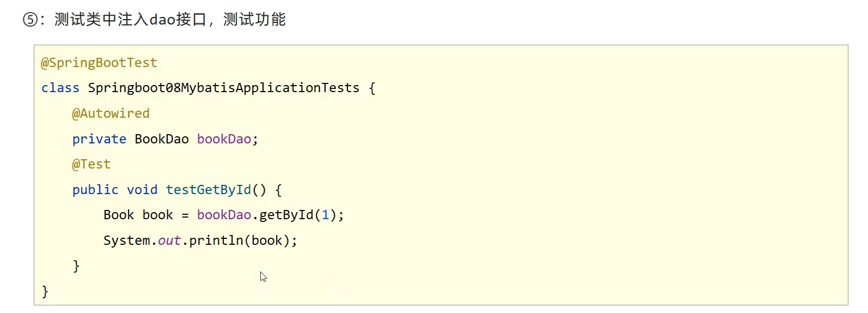The height and width of the screenshot is (313, 868).
Task: Click the @Test annotation
Action: tap(91, 164)
